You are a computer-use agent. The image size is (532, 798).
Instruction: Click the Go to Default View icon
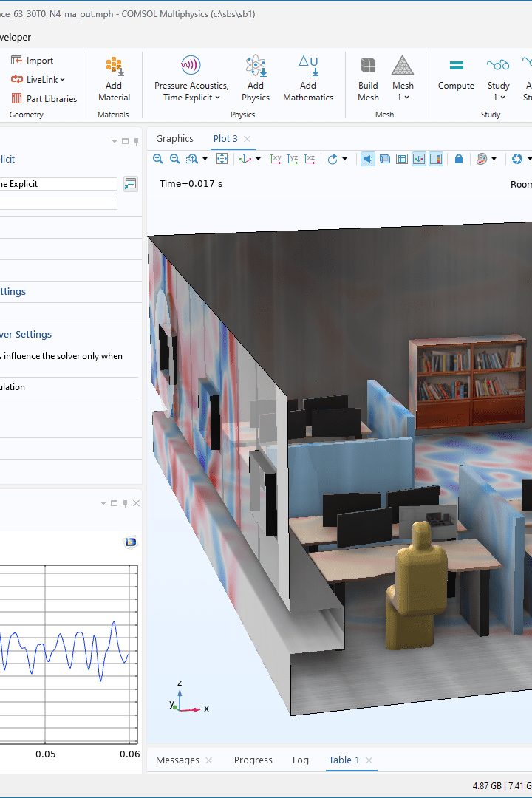(x=245, y=159)
